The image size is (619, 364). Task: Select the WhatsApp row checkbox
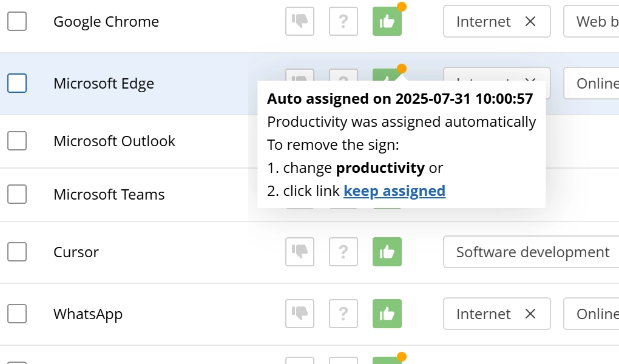[x=17, y=314]
